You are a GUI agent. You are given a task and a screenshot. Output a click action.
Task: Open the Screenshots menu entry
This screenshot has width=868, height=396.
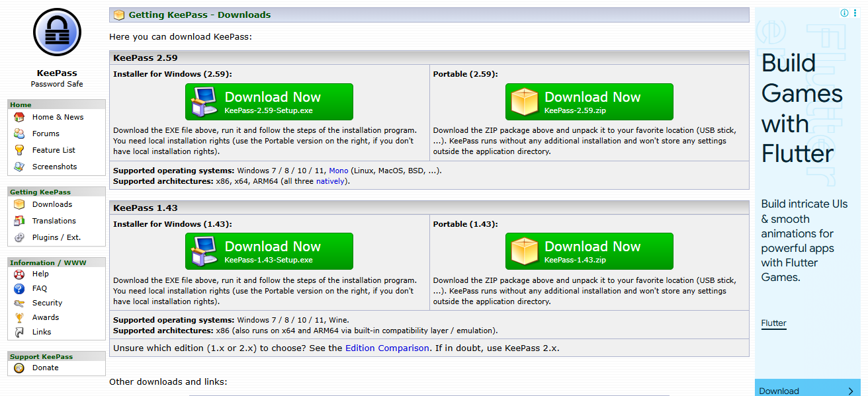pyautogui.click(x=54, y=167)
